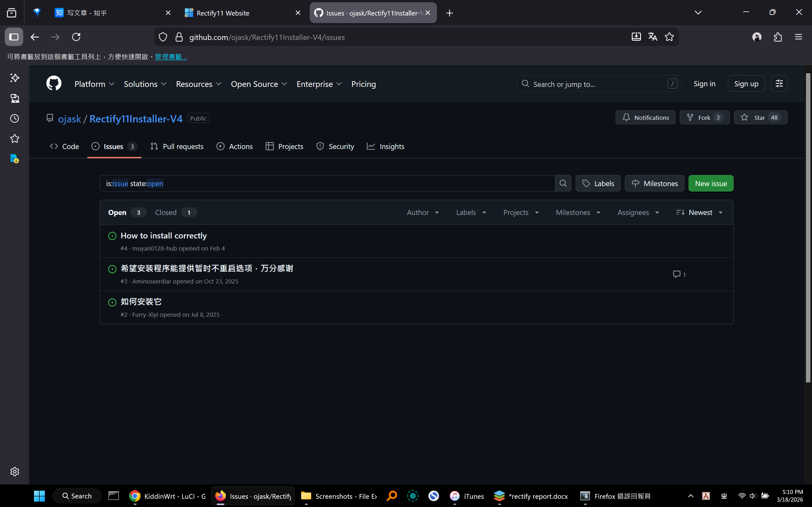Show Closed issues filter

[175, 212]
